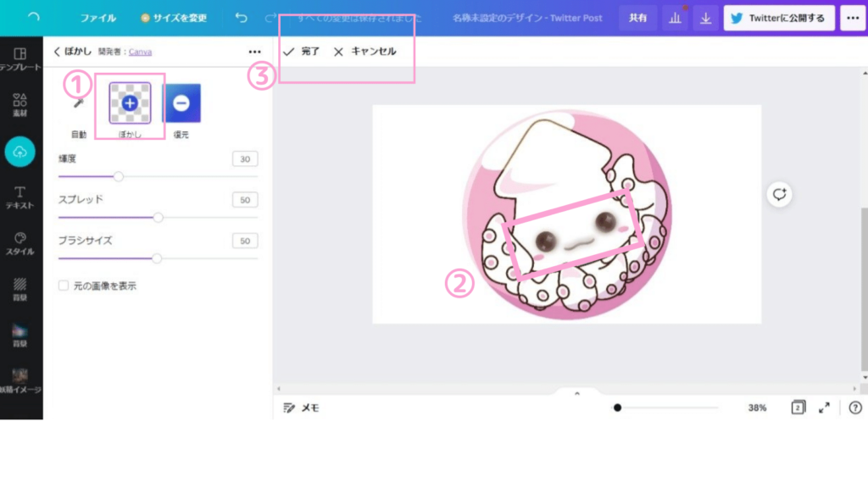
Task: Open the 妖精イメージ sidebar item
Action: pyautogui.click(x=20, y=381)
